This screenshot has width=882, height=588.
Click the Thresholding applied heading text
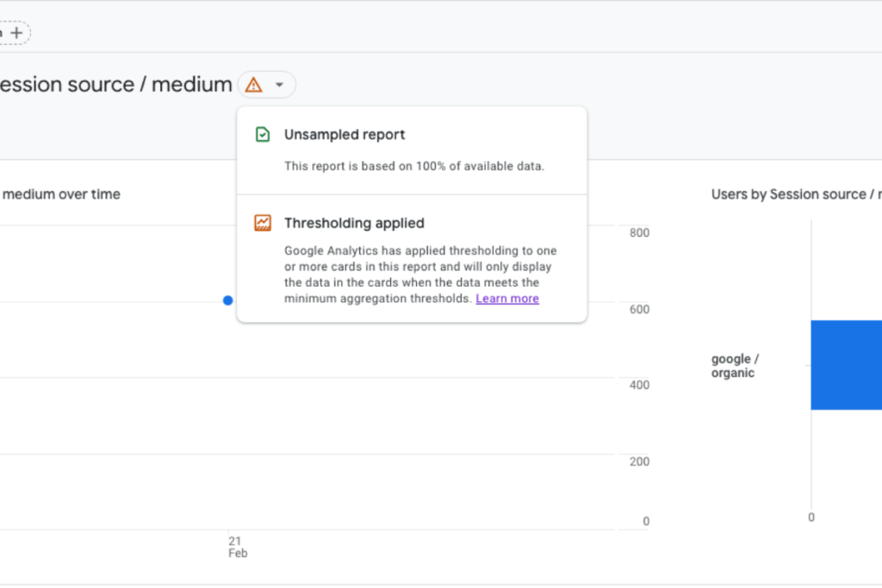coord(354,222)
